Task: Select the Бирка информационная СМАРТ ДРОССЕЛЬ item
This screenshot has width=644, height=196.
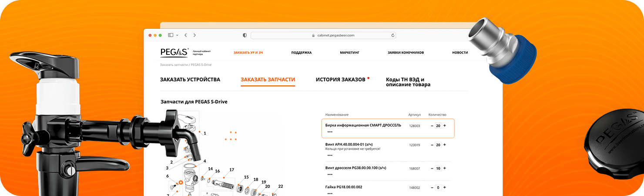Action: [x=363, y=125]
